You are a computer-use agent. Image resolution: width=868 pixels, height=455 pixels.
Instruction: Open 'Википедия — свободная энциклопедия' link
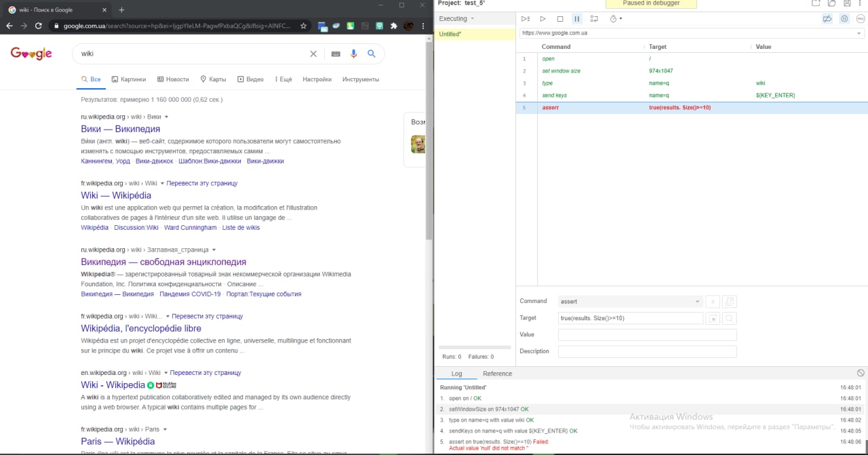163,262
